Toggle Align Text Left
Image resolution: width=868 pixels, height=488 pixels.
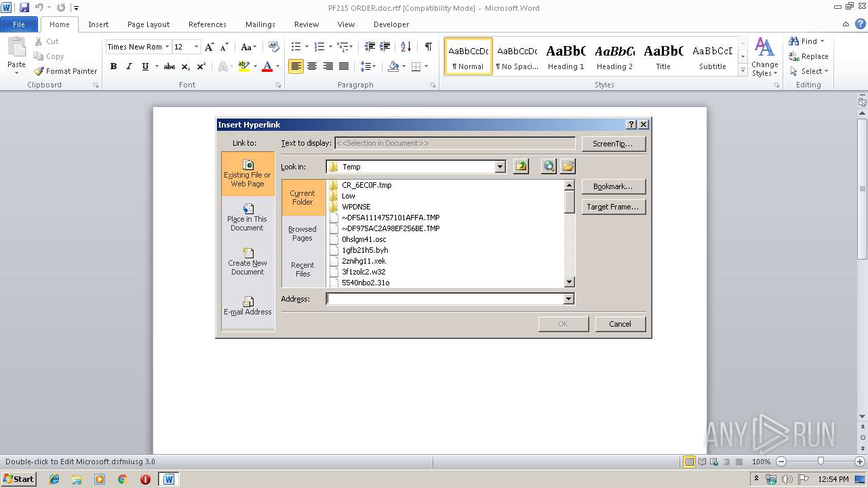click(x=296, y=66)
